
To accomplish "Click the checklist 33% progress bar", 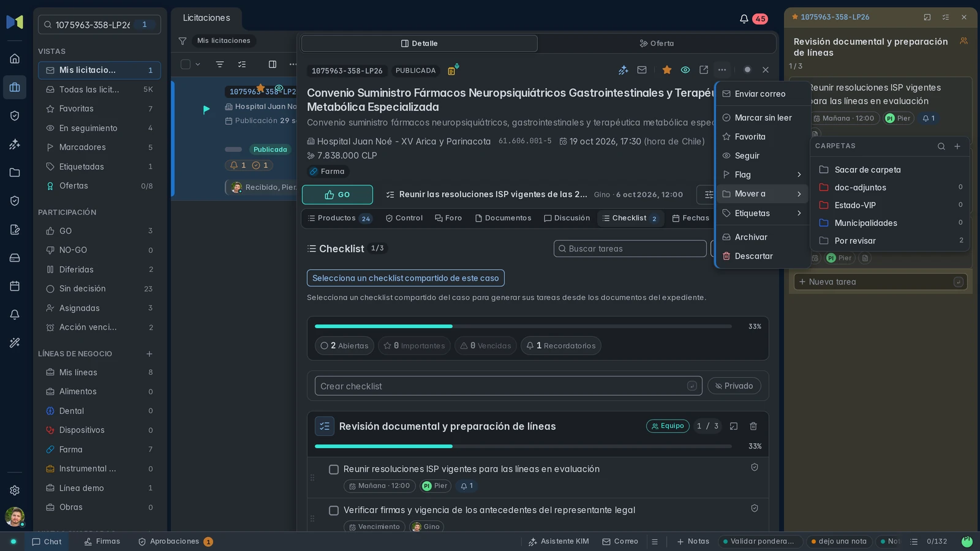I will pyautogui.click(x=523, y=326).
